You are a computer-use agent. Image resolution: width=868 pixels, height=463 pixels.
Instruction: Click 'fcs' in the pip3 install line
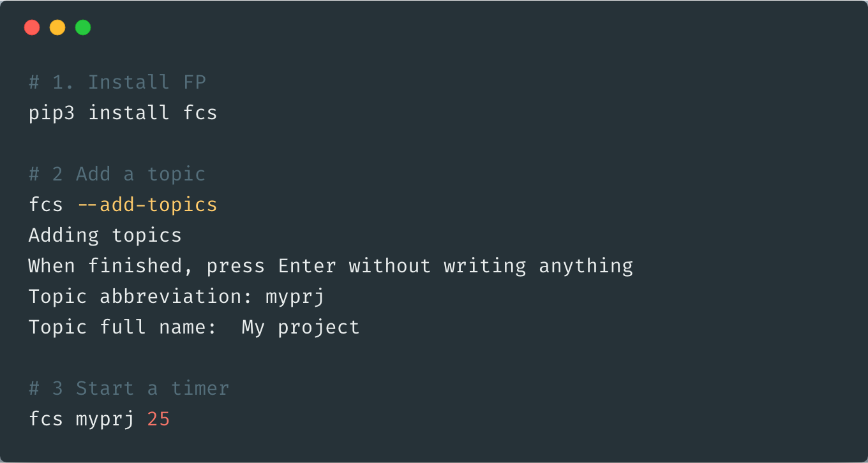click(200, 113)
